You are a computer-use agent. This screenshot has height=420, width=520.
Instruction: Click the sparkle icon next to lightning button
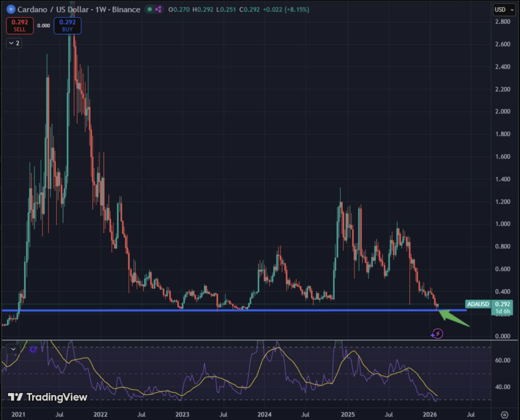[x=433, y=335]
